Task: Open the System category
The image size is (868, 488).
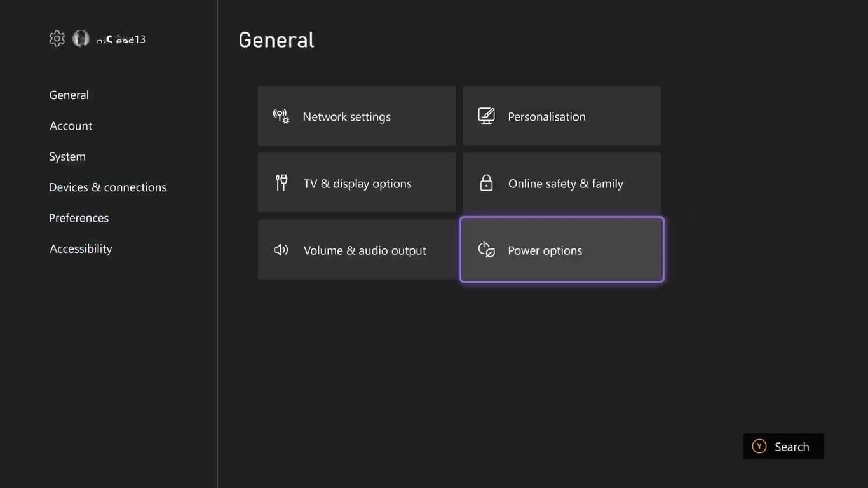Action: tap(67, 156)
